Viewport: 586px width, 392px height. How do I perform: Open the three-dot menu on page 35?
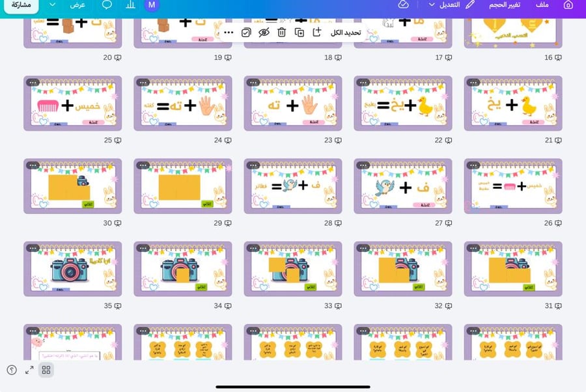[x=33, y=247]
